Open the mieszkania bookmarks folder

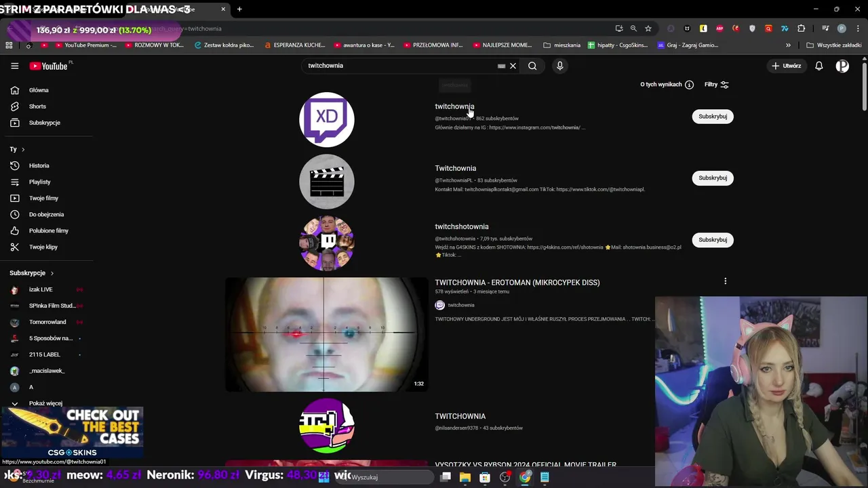561,45
